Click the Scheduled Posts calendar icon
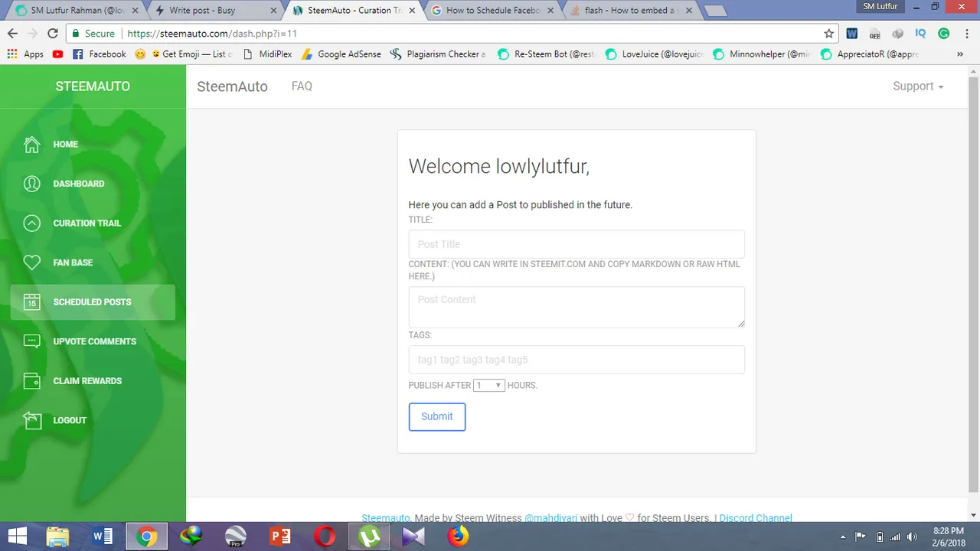 click(31, 302)
